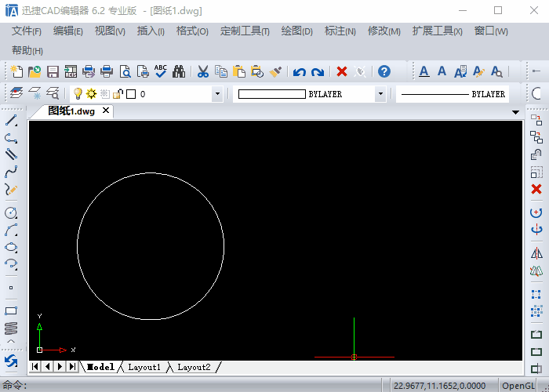549x392 pixels.
Task: Select the Circle drawing tool
Action: (11, 212)
